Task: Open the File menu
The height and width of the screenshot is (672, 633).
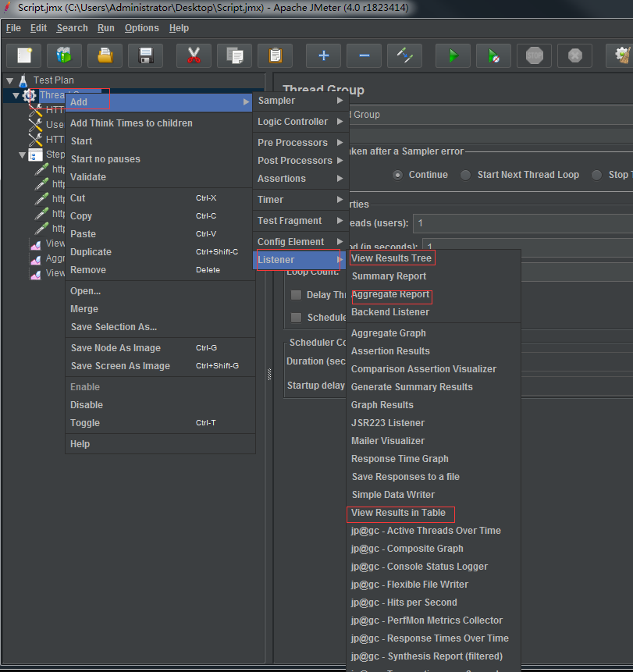Action: pos(13,28)
